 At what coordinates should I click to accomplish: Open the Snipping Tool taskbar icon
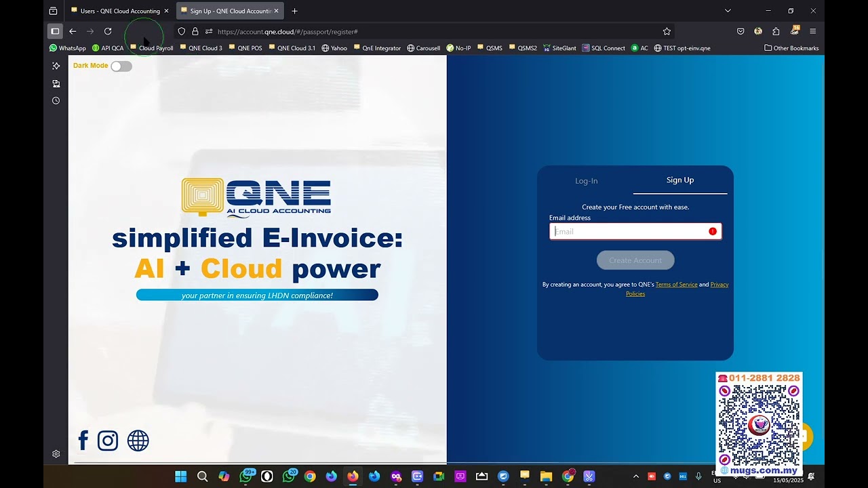[589, 476]
